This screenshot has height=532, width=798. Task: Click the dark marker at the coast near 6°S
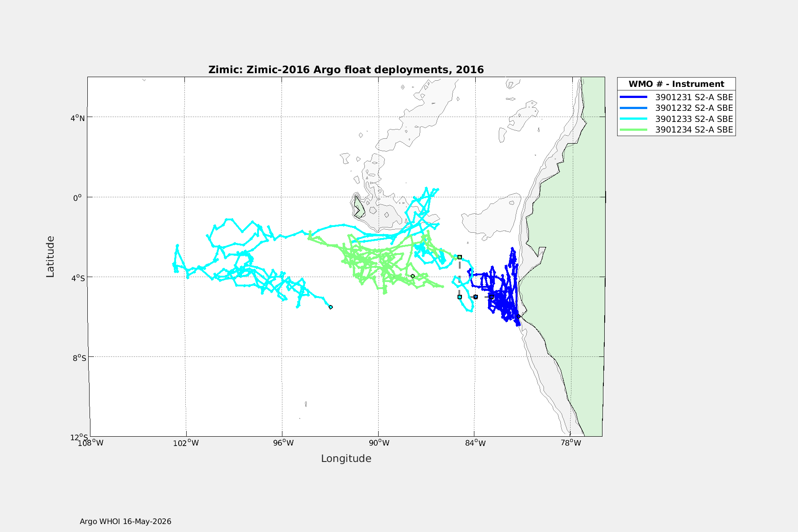tap(518, 317)
